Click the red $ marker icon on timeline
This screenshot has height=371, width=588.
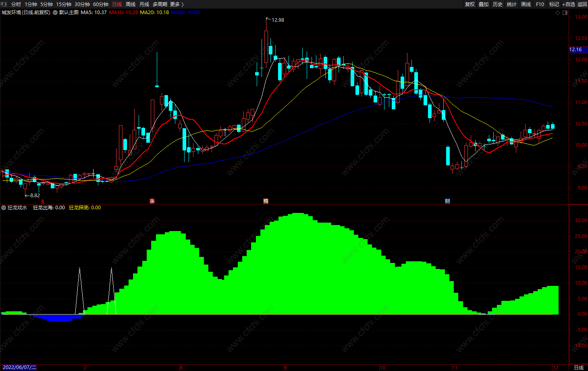pyautogui.click(x=43, y=201)
